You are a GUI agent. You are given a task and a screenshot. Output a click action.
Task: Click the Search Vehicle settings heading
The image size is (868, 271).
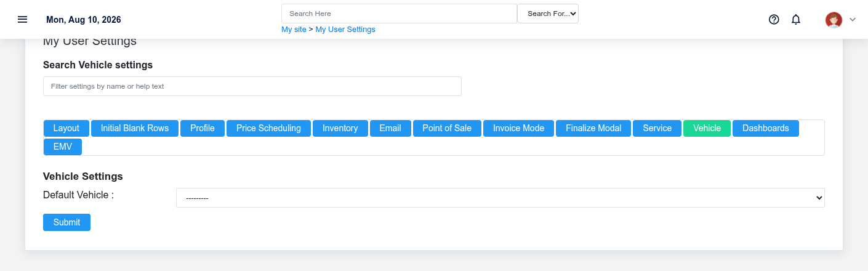coord(98,65)
